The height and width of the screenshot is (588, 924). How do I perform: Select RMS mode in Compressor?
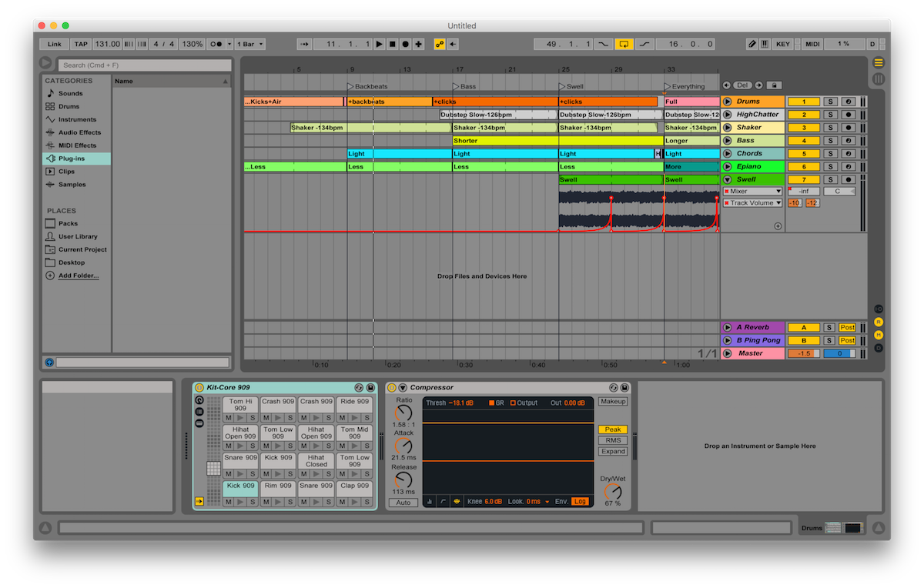tap(613, 440)
